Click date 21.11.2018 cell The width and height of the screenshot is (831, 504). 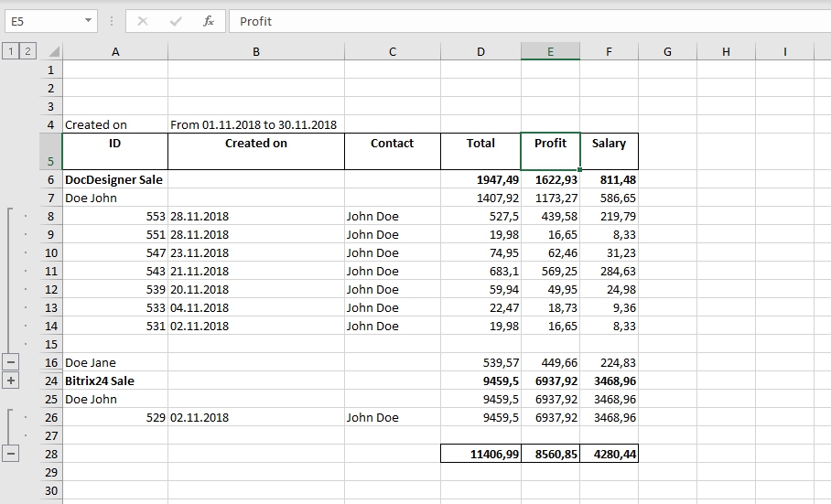(x=256, y=271)
